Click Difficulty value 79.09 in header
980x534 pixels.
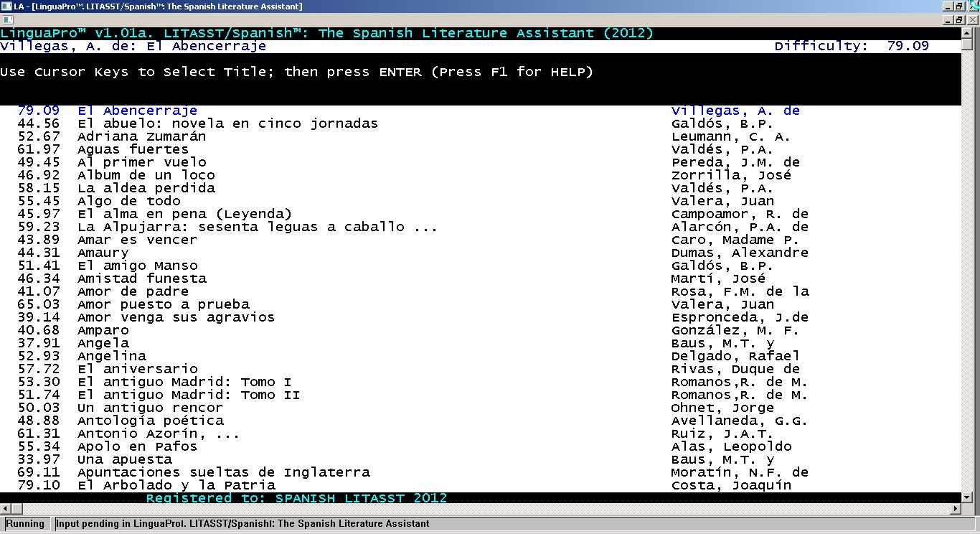(x=908, y=46)
